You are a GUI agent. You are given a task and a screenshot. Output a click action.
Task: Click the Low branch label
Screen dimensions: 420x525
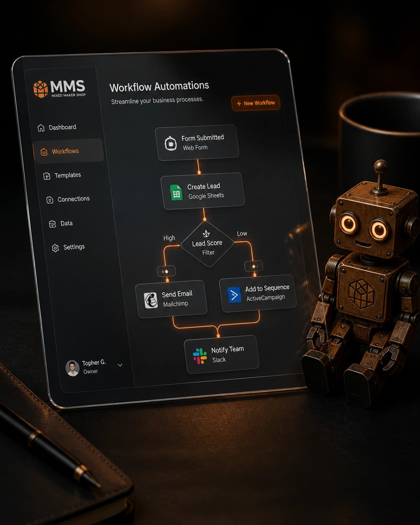tap(242, 234)
